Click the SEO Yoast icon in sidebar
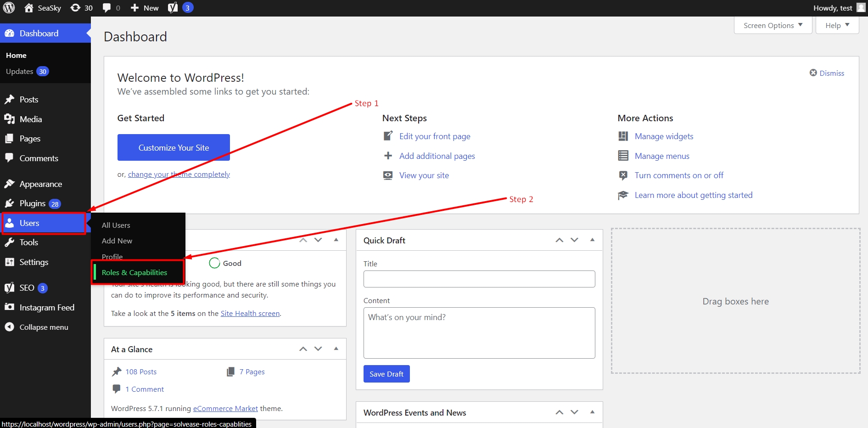This screenshot has height=428, width=868. [9, 287]
